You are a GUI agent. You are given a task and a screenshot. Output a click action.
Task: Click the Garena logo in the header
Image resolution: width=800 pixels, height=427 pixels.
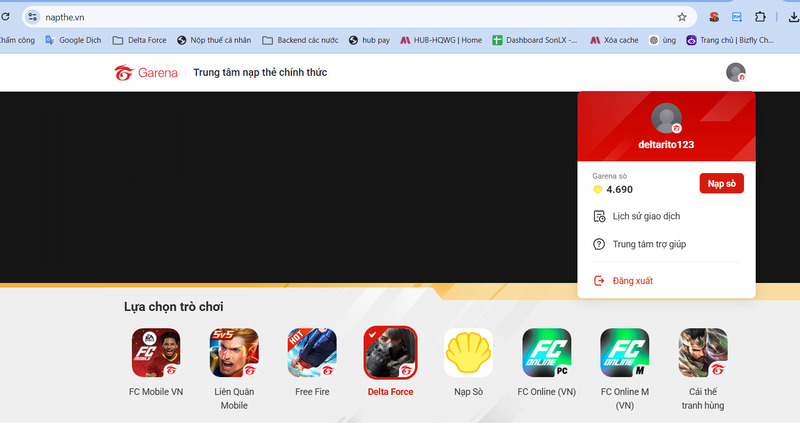click(x=146, y=73)
